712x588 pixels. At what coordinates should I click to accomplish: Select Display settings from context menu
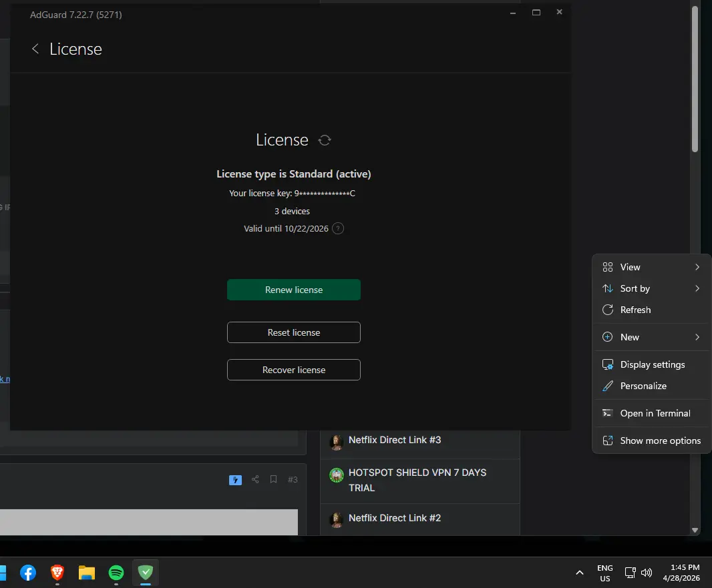click(651, 365)
